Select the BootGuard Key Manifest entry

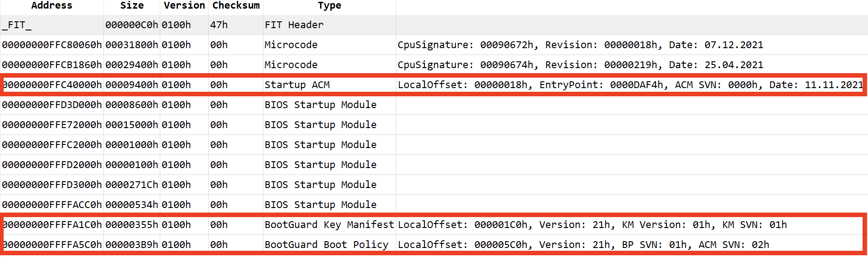pyautogui.click(x=329, y=225)
